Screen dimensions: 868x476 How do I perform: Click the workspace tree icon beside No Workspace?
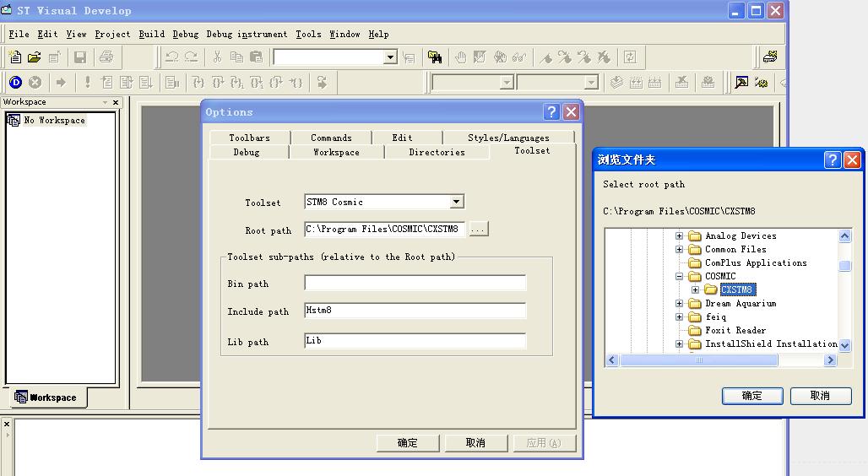(14, 120)
